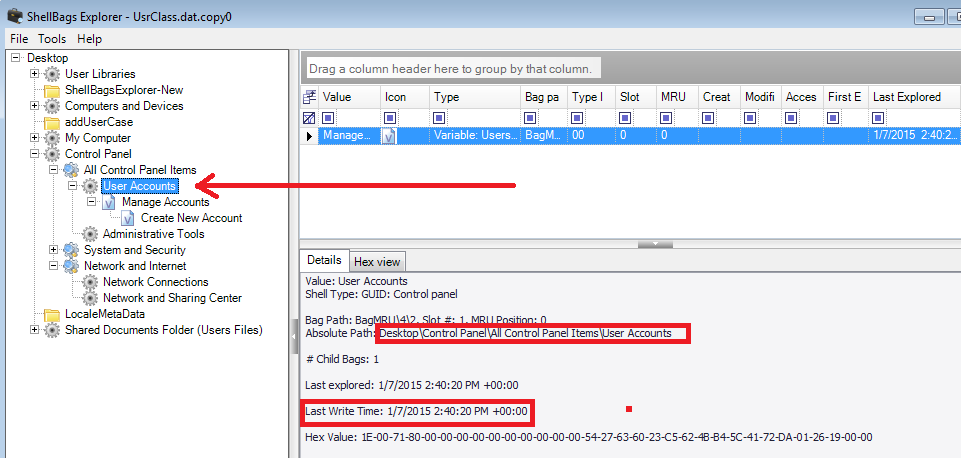Screen dimensions: 961x458
Task: Click the grid column chooser icon
Action: [x=310, y=97]
